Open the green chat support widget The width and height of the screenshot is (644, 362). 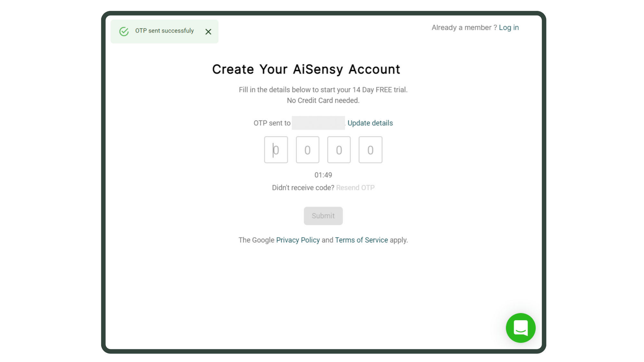coord(520,328)
